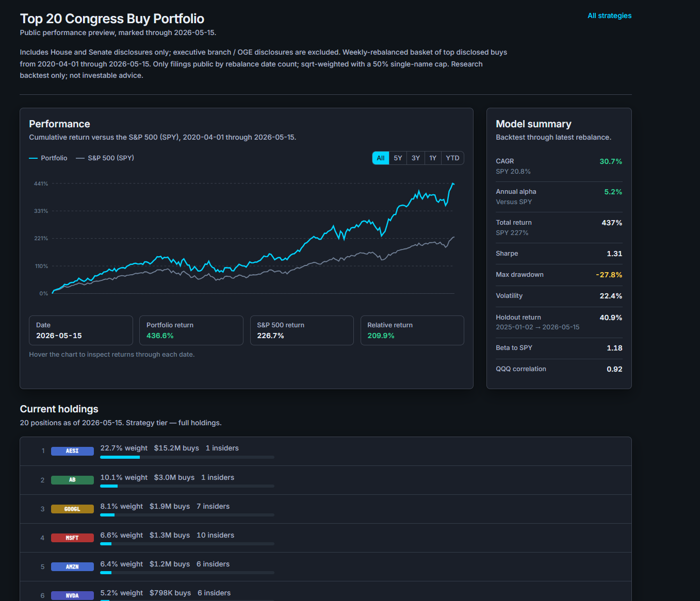
Task: Click the "$15.2M buys" text in AESI row
Action: coord(176,448)
